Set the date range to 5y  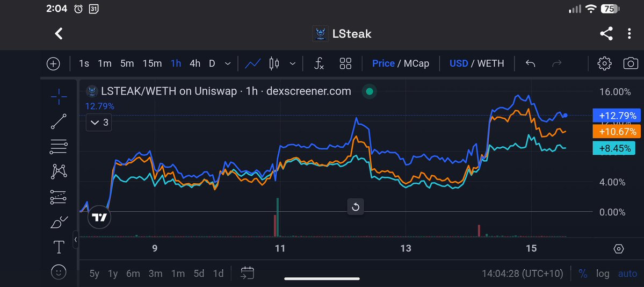95,274
